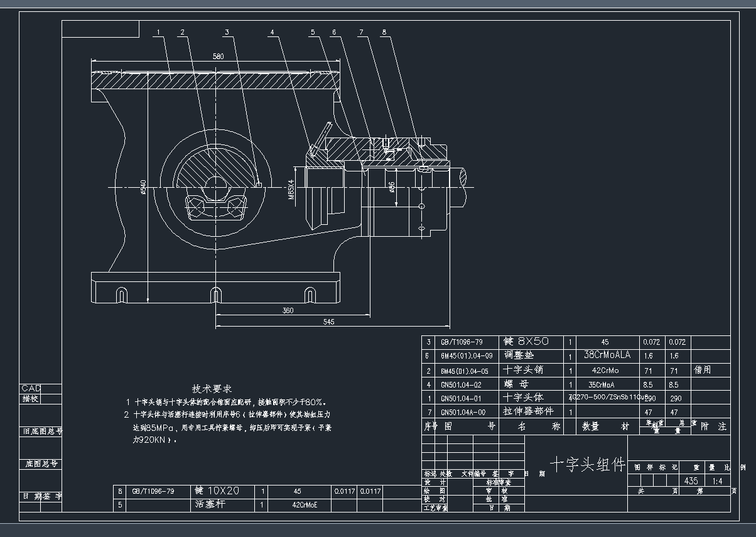Click the 435 weight value cell

691,481
